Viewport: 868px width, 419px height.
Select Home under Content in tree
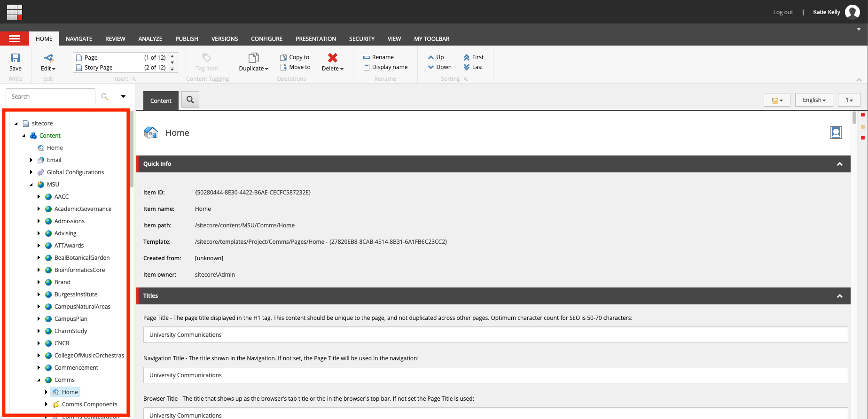pos(55,148)
